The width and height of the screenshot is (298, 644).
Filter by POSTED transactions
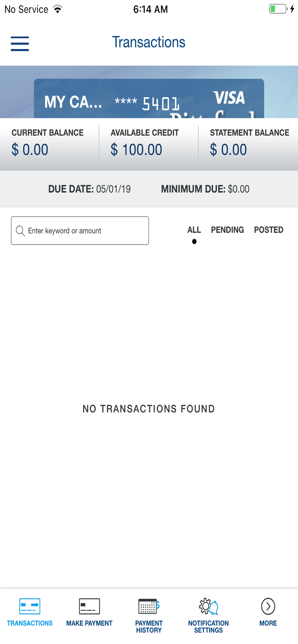click(x=269, y=230)
